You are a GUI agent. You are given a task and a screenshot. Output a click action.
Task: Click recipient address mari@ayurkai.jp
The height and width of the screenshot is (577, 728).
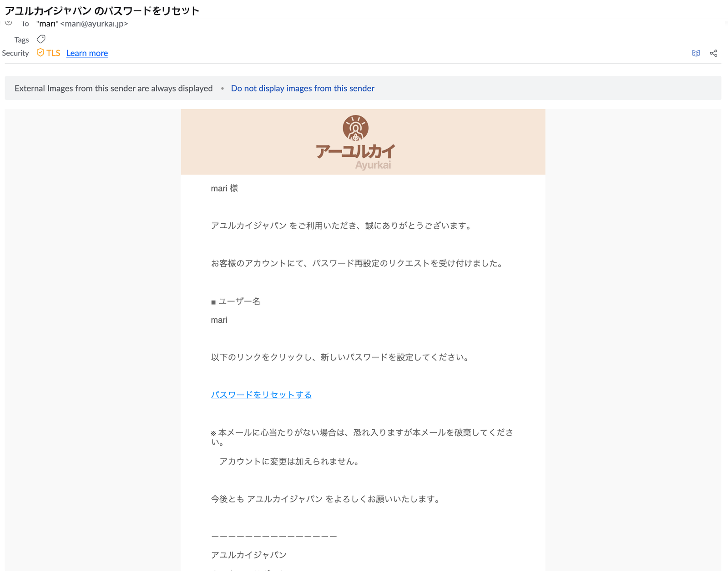(x=94, y=24)
